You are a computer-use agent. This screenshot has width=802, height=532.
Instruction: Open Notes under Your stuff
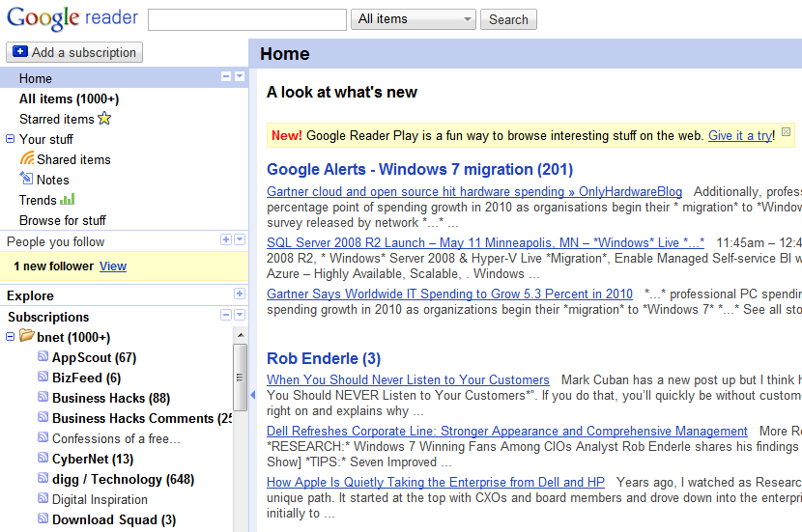pyautogui.click(x=53, y=180)
